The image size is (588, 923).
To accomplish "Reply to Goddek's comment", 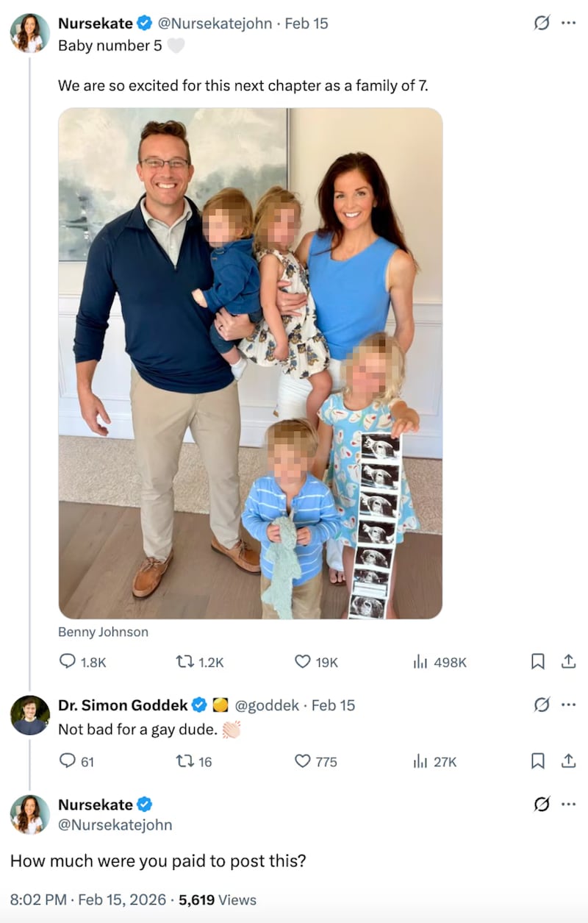I will [68, 762].
